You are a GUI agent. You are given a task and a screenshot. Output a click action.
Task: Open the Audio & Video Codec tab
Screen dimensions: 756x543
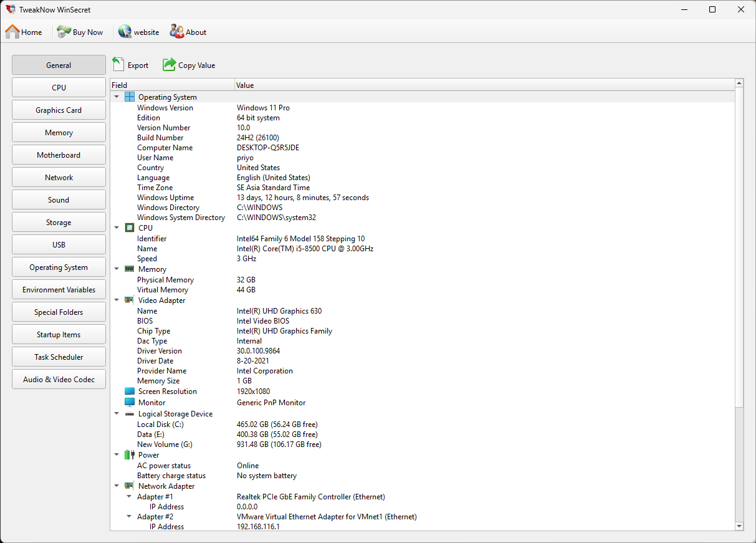59,379
